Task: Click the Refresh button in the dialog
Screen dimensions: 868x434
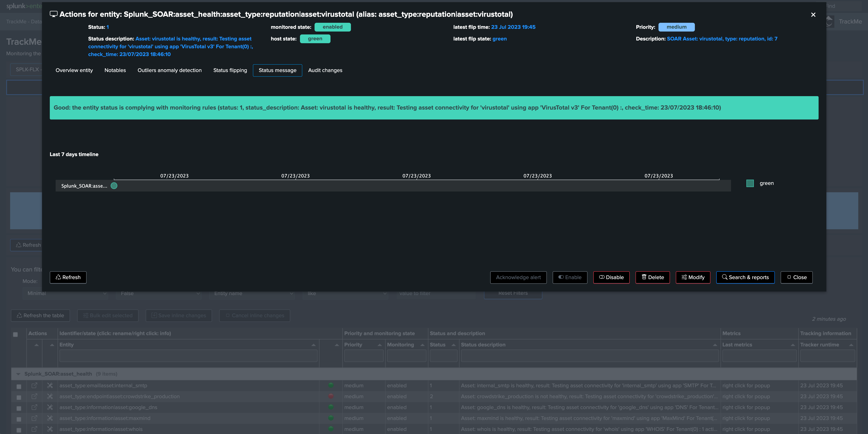Action: (68, 277)
